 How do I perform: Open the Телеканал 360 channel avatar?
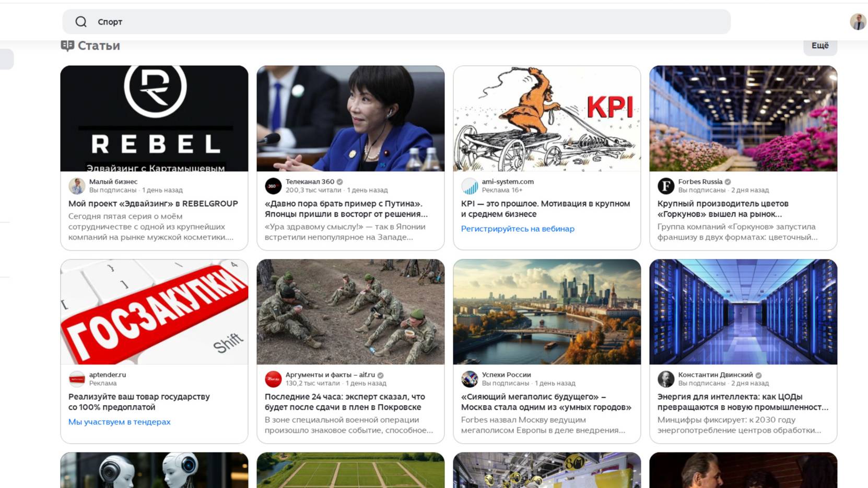coord(272,186)
